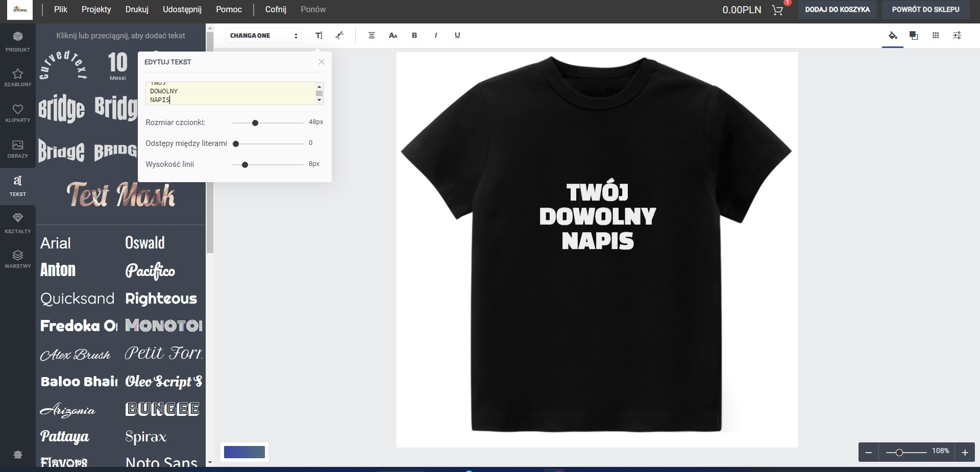The image size is (980, 472).
Task: Open the advanced settings sliders icon
Action: pyautogui.click(x=958, y=35)
